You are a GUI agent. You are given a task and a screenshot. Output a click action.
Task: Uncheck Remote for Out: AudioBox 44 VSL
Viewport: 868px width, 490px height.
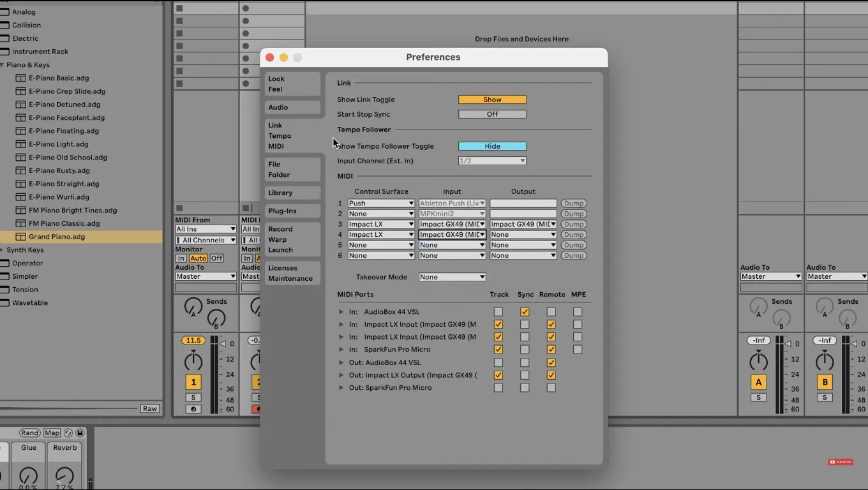[551, 362]
